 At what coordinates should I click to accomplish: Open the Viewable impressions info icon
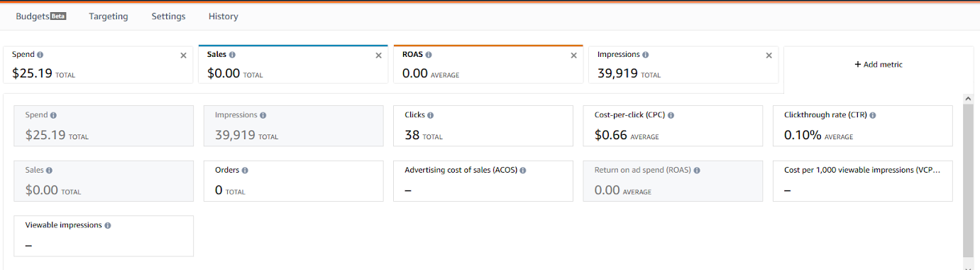(x=108, y=225)
